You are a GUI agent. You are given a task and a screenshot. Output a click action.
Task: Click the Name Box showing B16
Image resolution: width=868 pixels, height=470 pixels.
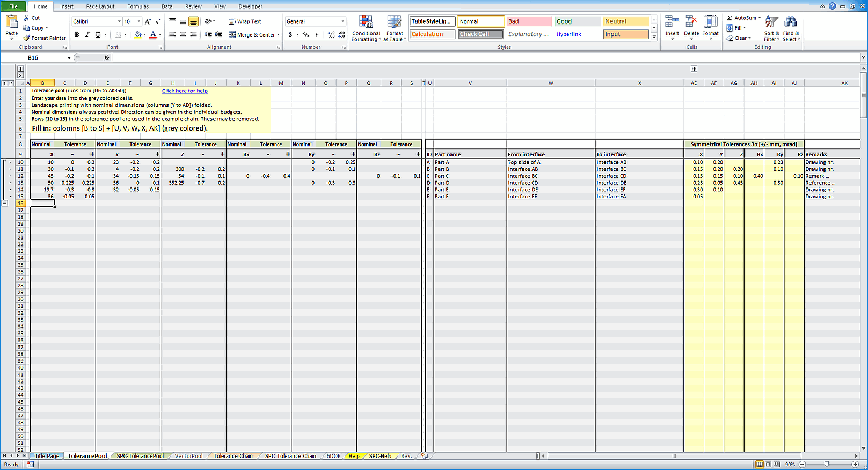pyautogui.click(x=46, y=58)
